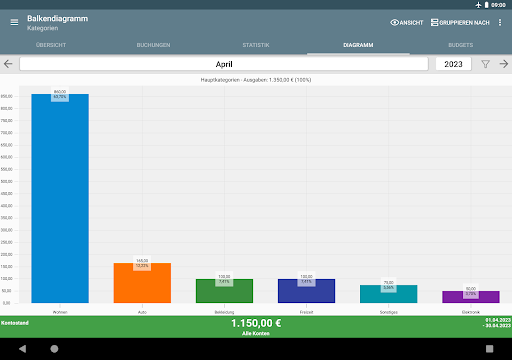
Task: Tap the Freizeit axis label
Action: [x=306, y=312]
